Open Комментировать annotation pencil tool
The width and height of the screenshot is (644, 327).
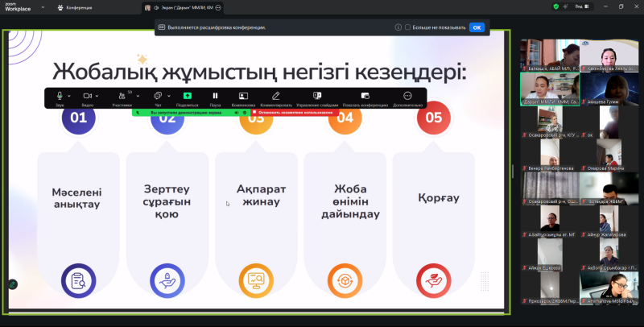(276, 96)
